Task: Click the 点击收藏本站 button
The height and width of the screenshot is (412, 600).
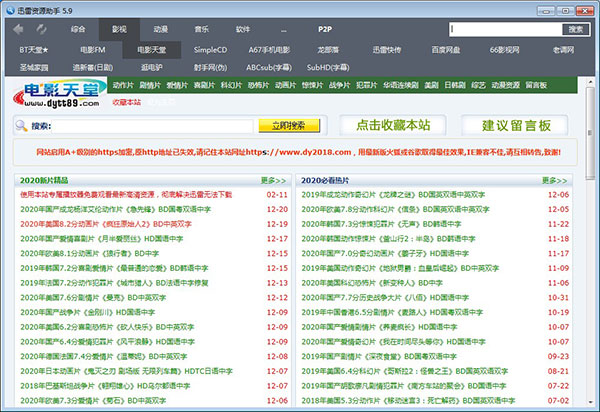Action: coord(393,125)
